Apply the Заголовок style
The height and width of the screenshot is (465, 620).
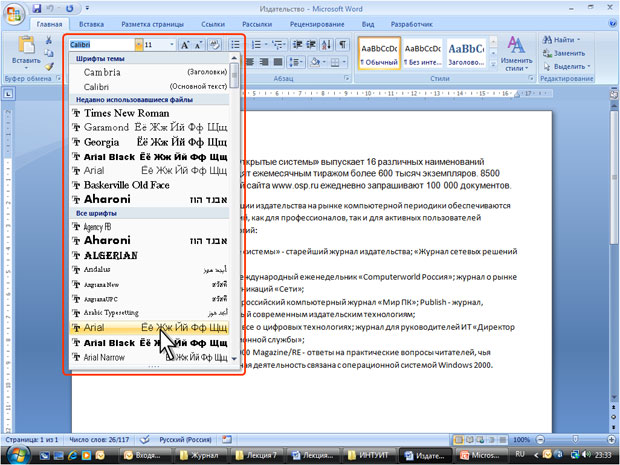(x=466, y=53)
